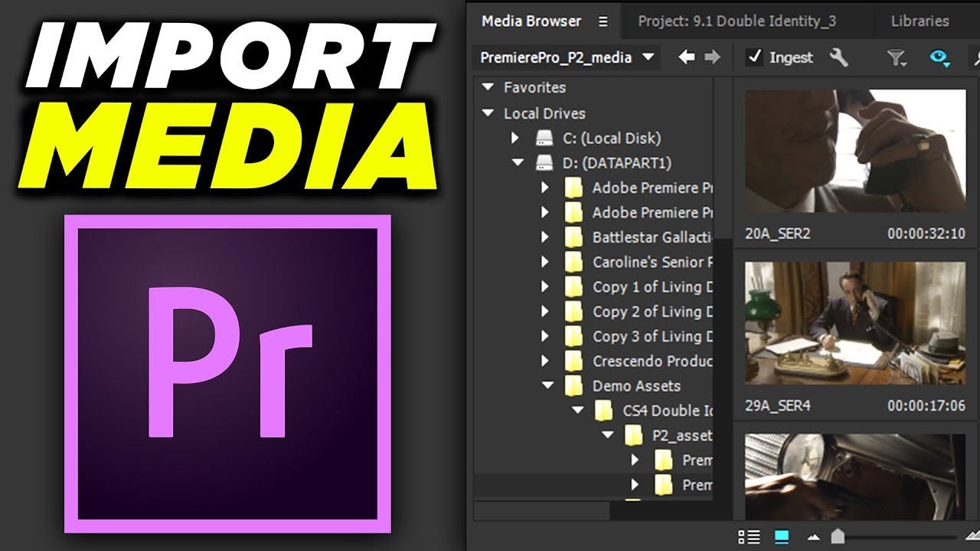
Task: Collapse the Local Drives section
Action: pyautogui.click(x=488, y=113)
